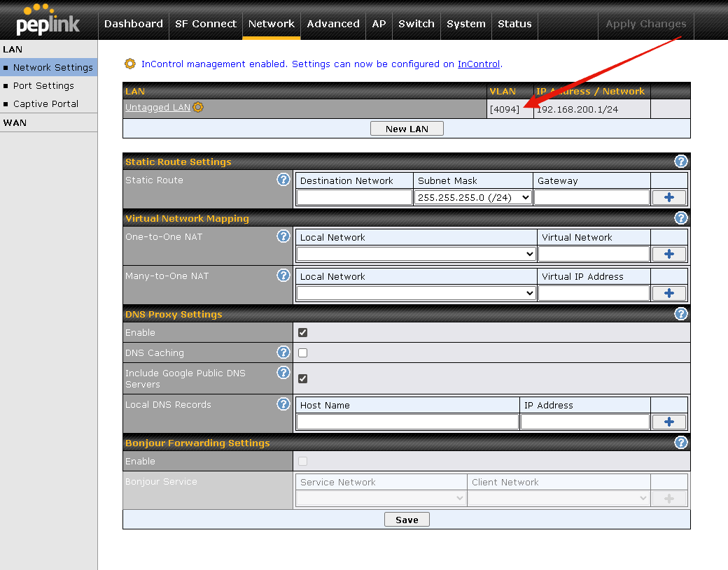Image resolution: width=728 pixels, height=570 pixels.
Task: Click the Destination Network input field
Action: pos(354,198)
